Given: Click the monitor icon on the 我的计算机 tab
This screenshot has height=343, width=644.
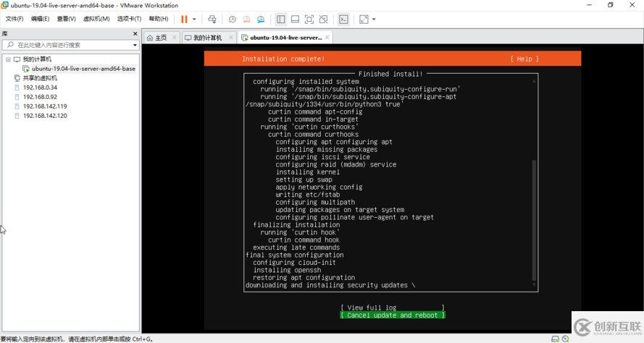Looking at the screenshot, I should 188,38.
